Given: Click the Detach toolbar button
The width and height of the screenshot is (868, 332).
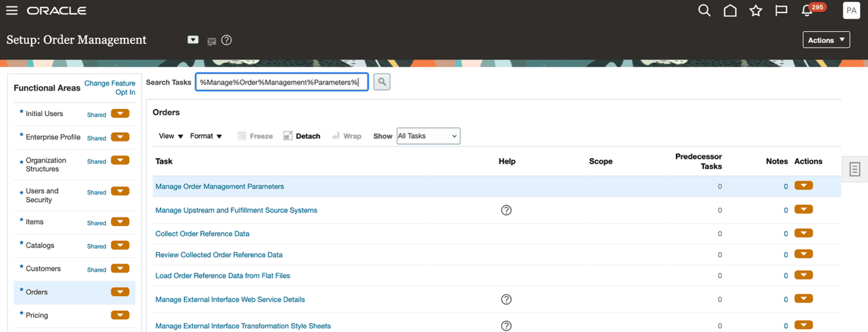Looking at the screenshot, I should click(x=302, y=136).
